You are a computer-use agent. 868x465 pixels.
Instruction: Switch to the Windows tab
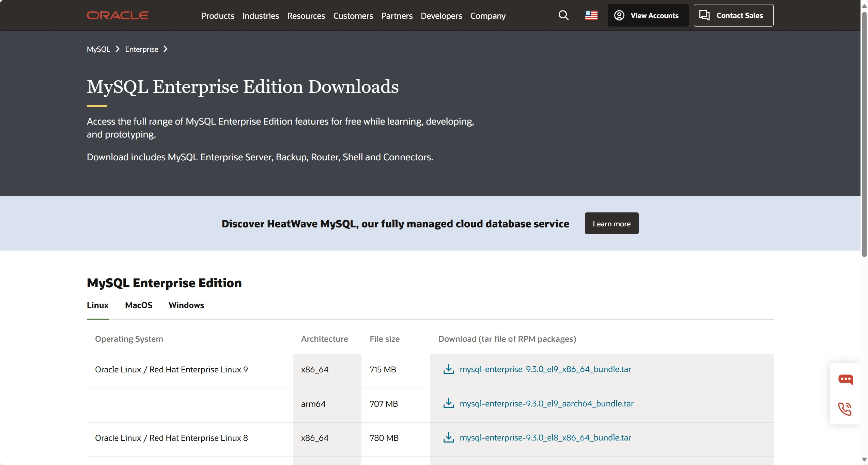pos(186,305)
